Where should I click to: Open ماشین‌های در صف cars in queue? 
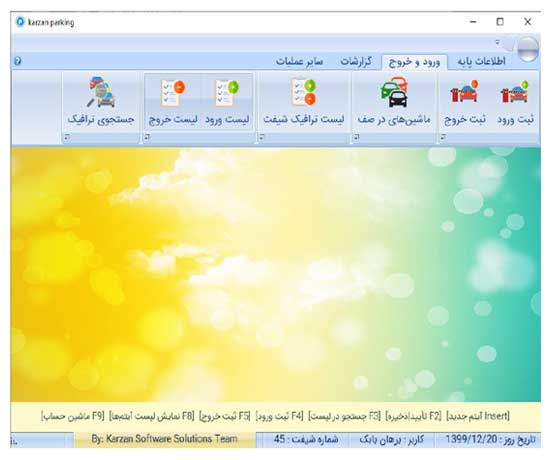(394, 102)
